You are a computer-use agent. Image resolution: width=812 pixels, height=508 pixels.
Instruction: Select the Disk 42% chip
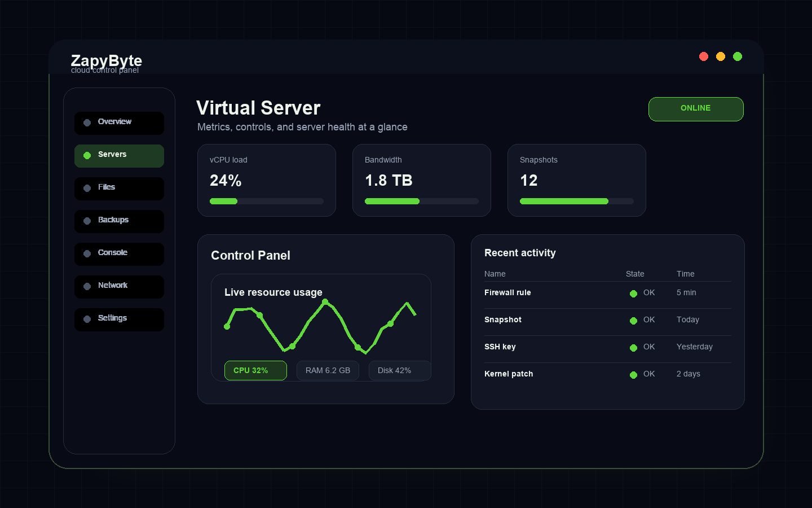tap(400, 371)
